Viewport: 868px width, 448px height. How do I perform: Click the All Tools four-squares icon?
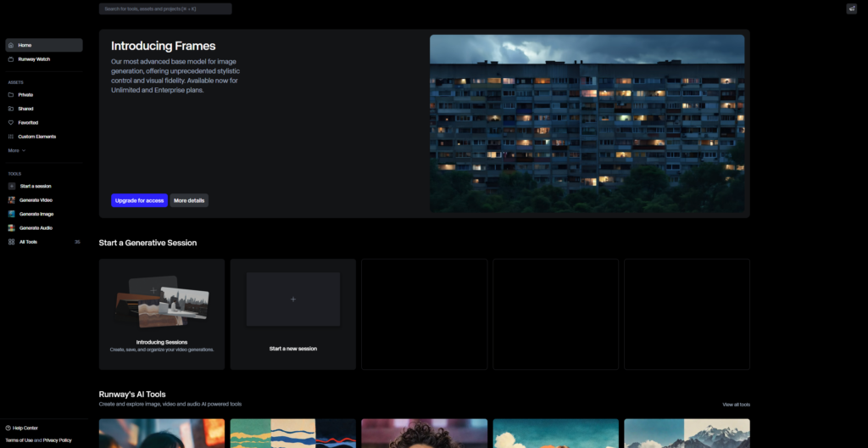(x=12, y=242)
